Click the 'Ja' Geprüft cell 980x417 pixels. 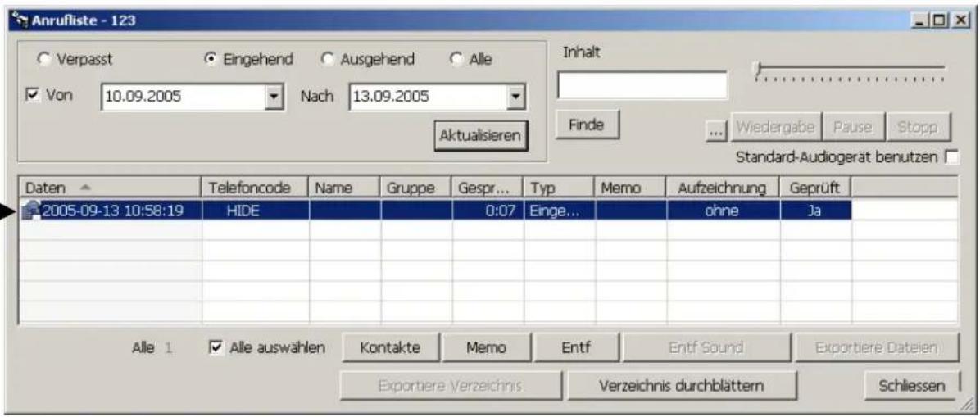(x=815, y=211)
